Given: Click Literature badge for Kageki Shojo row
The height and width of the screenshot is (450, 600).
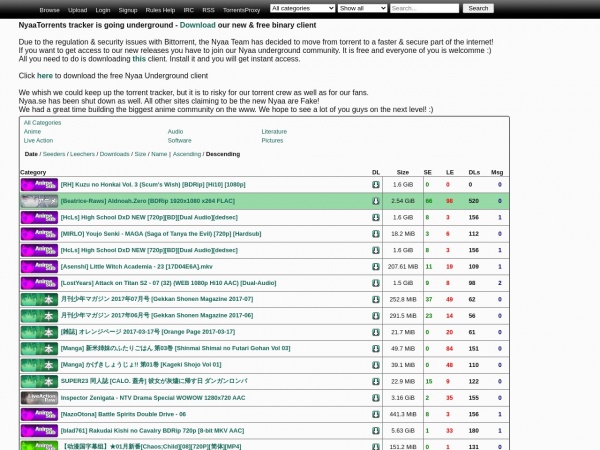Looking at the screenshot, I should (x=39, y=365).
